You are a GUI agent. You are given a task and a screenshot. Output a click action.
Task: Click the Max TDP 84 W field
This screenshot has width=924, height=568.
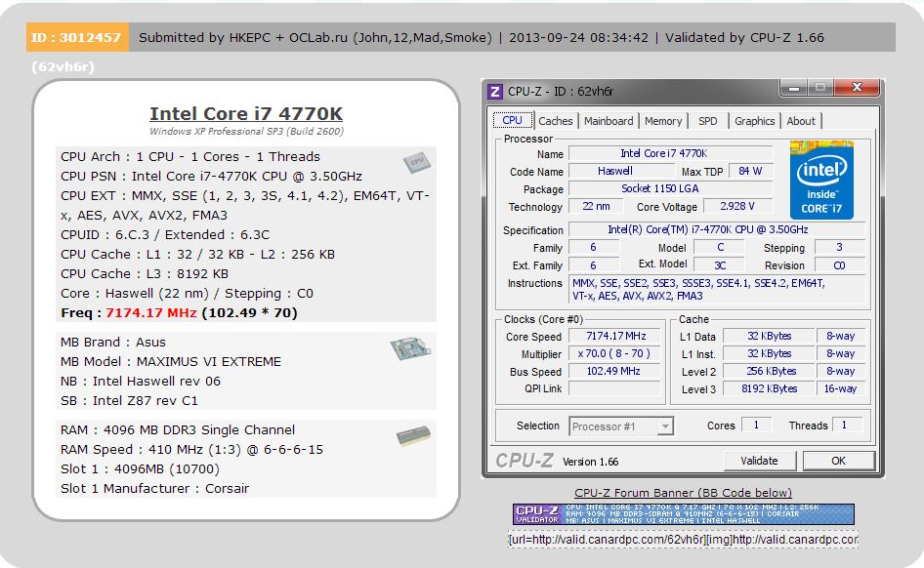[x=751, y=171]
